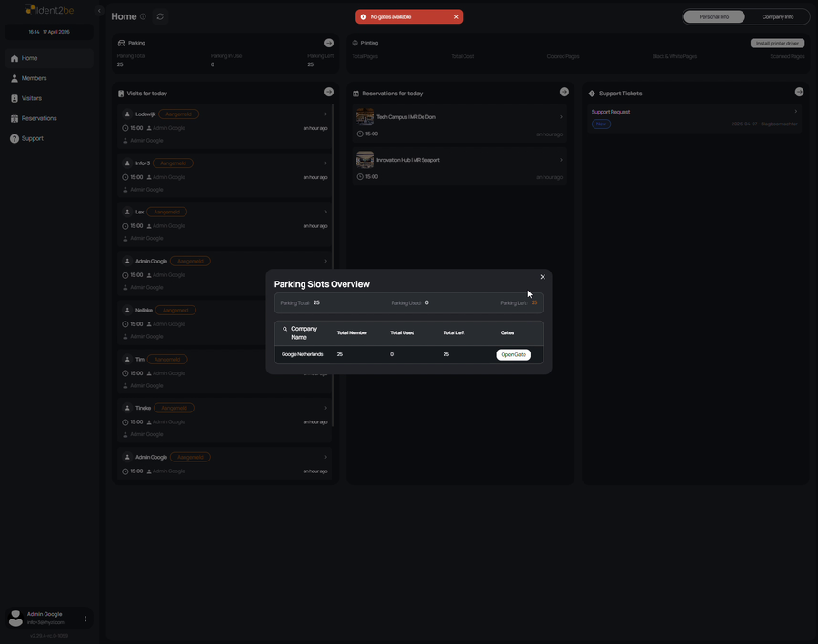Click Install printer driver button
Viewport: 818px width, 644px height.
pos(777,43)
